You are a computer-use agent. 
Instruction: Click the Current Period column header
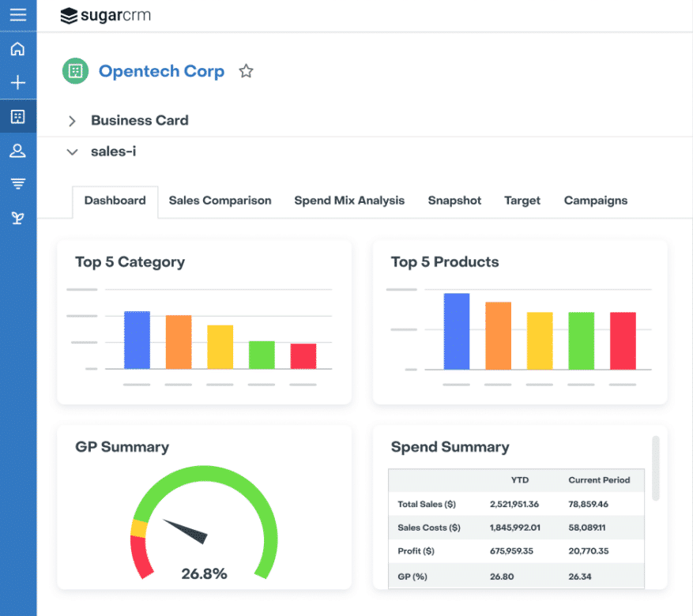click(x=599, y=480)
